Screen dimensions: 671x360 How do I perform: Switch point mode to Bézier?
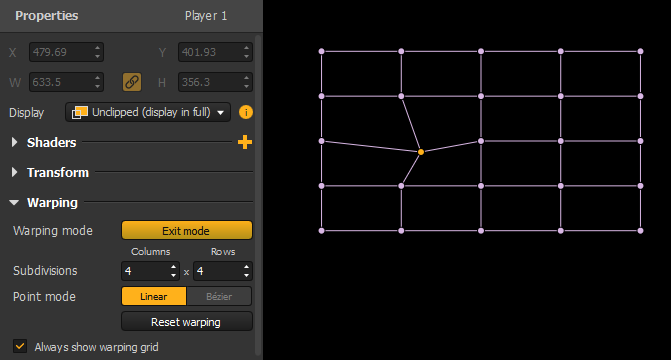point(219,296)
